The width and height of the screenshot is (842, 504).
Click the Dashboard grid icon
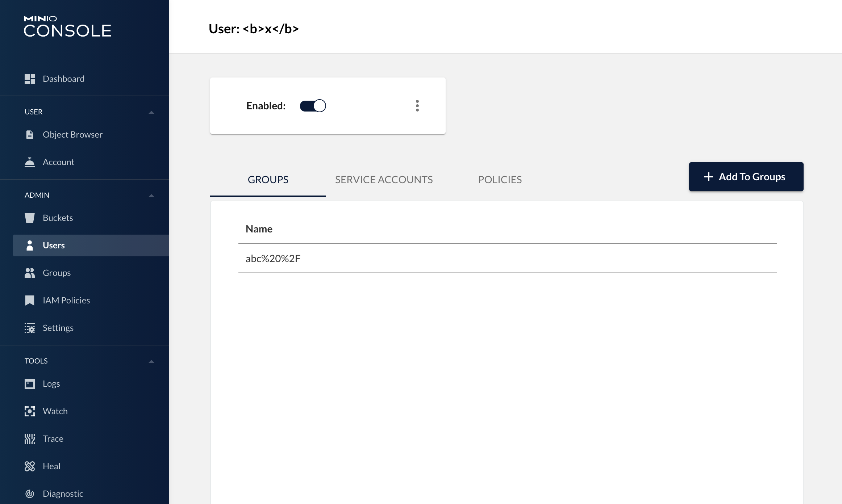[x=30, y=79]
